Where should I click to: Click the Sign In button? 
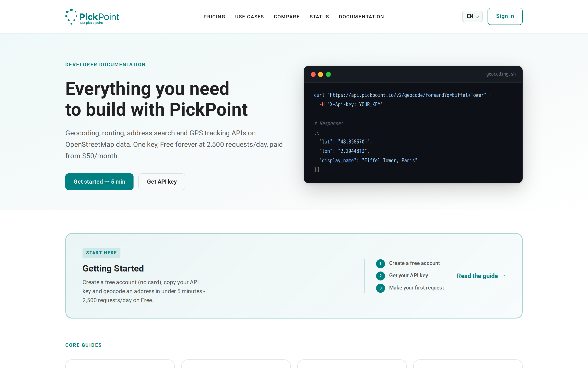tap(505, 16)
